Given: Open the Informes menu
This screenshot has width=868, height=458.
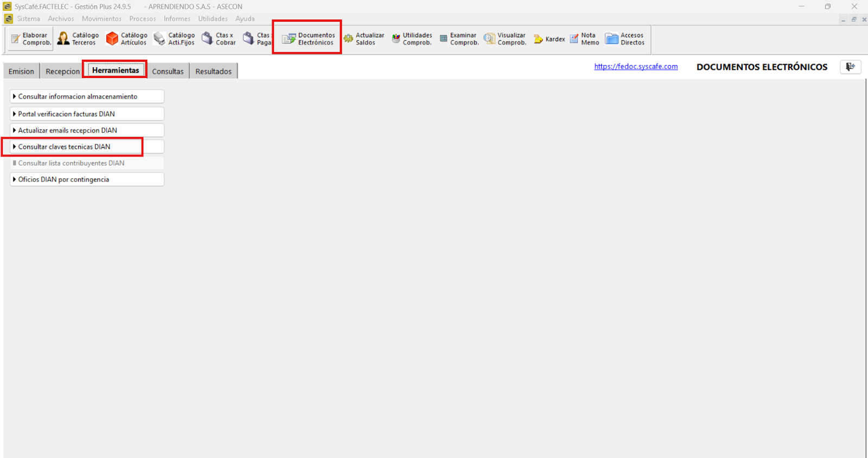Looking at the screenshot, I should pyautogui.click(x=177, y=18).
